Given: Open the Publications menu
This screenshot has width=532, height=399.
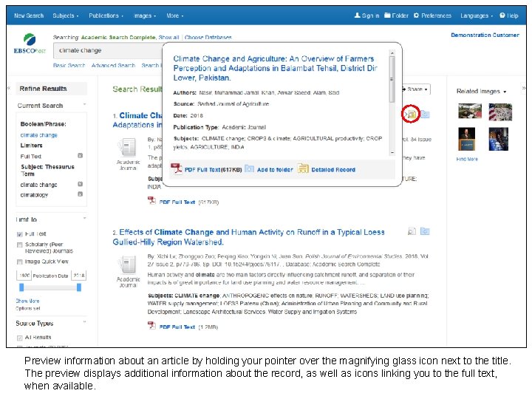Looking at the screenshot, I should tap(106, 16).
